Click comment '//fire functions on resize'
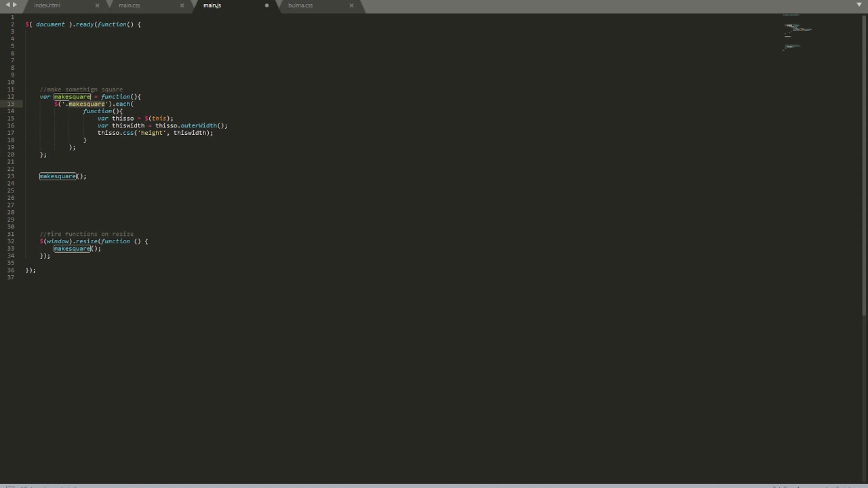 click(x=87, y=234)
